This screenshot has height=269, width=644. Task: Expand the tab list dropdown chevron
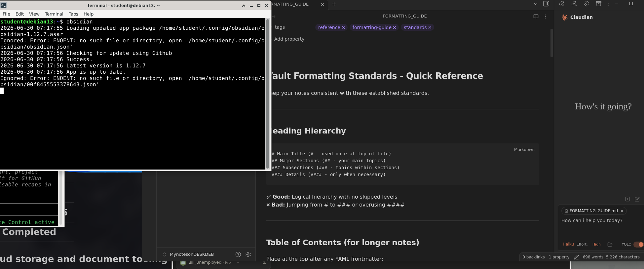click(x=536, y=4)
